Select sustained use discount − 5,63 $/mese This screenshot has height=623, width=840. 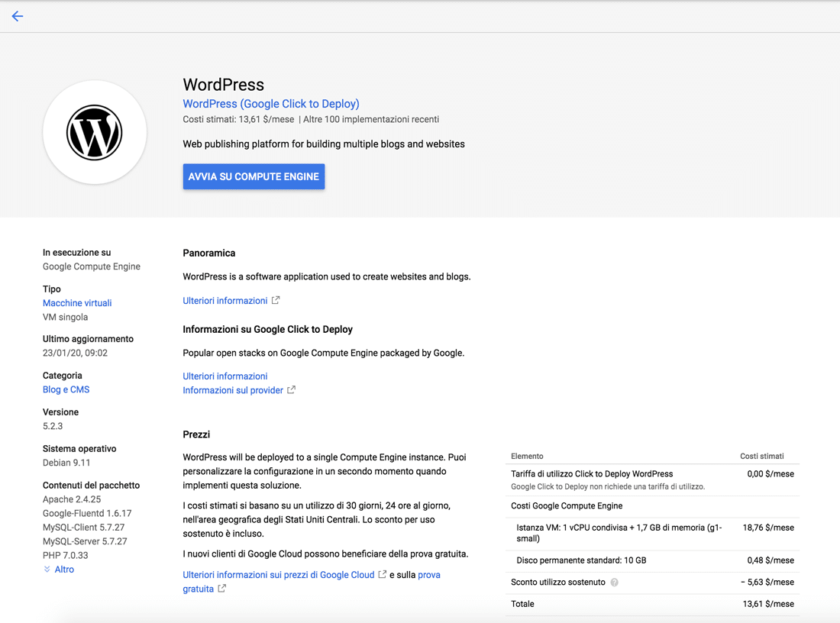click(767, 583)
